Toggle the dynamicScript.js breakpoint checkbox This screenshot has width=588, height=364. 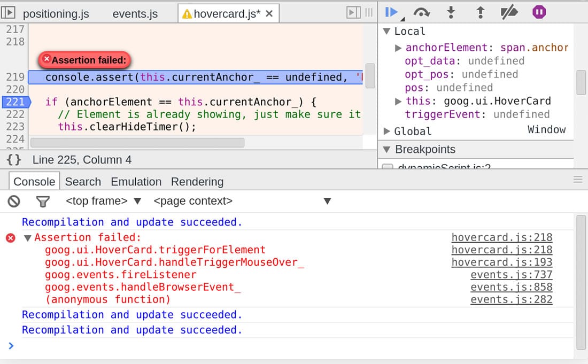pos(387,167)
